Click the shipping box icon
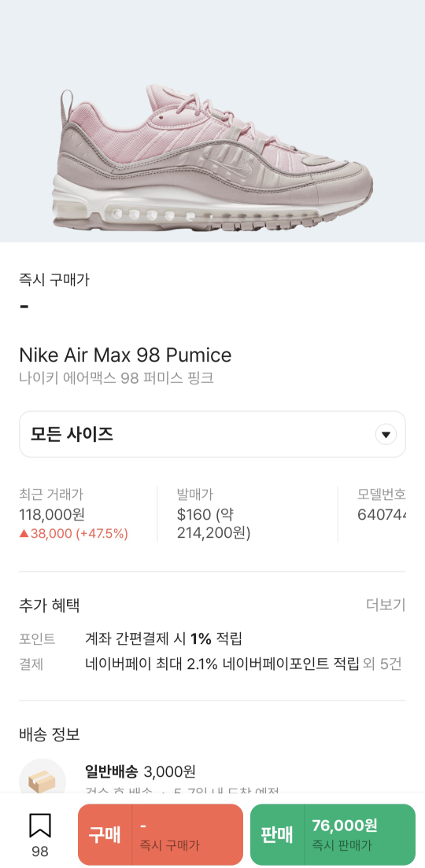Viewport: 425px width, 868px height. [x=42, y=782]
